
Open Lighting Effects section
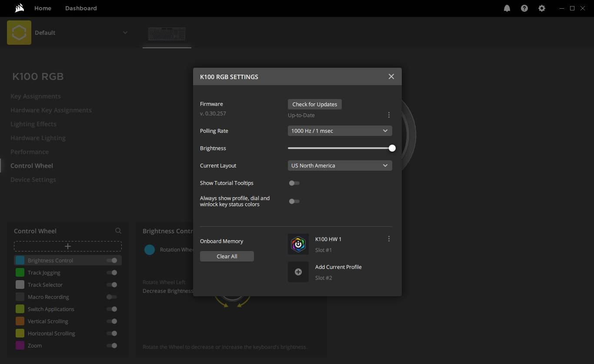[33, 124]
